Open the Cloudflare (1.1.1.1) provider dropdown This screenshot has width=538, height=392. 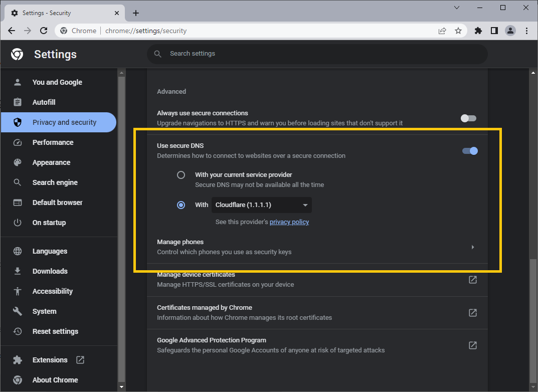[262, 205]
